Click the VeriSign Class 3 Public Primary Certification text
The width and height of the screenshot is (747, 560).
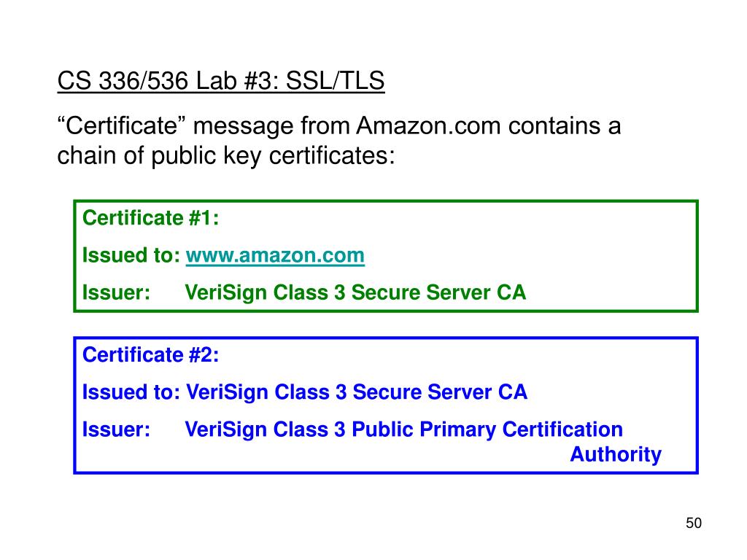tap(404, 429)
